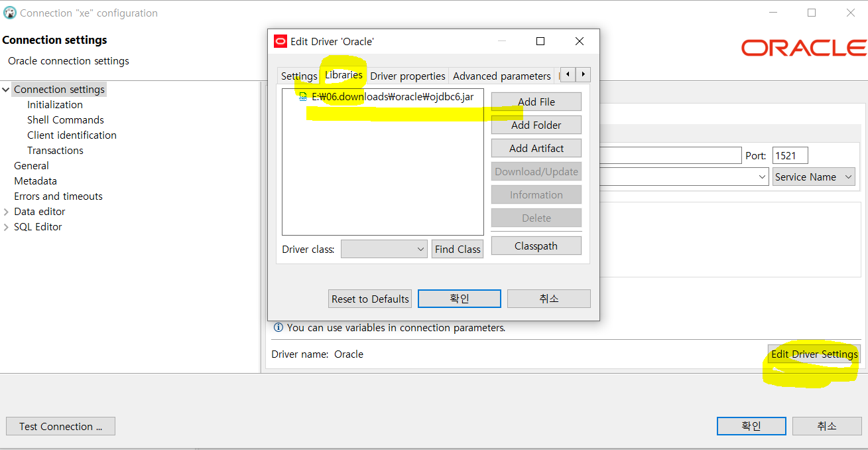Expand the SQL Editor tree node
This screenshot has width=868, height=450.
(6, 227)
